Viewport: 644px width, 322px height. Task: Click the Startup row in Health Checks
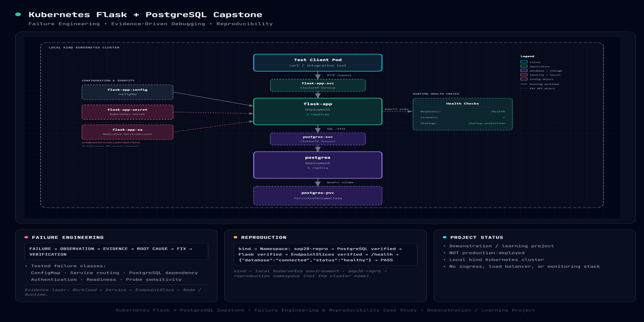(x=462, y=123)
